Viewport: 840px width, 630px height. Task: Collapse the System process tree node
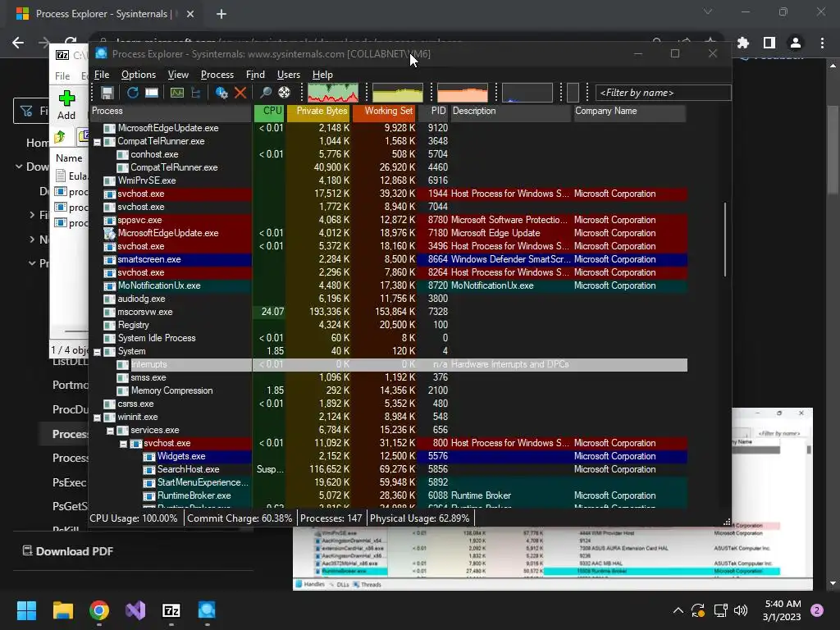98,353
